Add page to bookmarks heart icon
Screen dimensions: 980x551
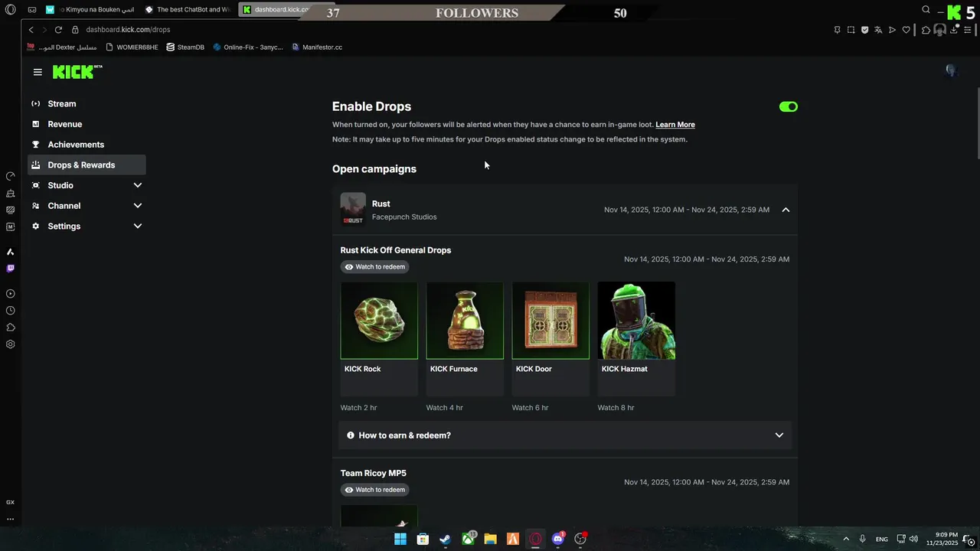point(906,30)
